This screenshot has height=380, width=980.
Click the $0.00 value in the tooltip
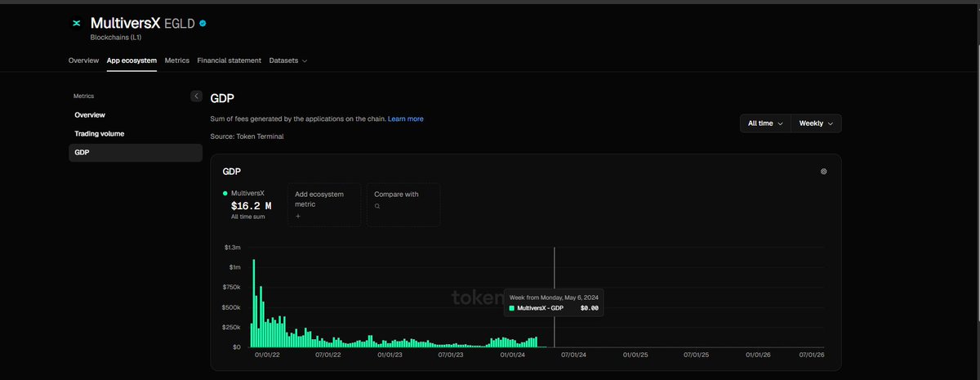point(589,309)
